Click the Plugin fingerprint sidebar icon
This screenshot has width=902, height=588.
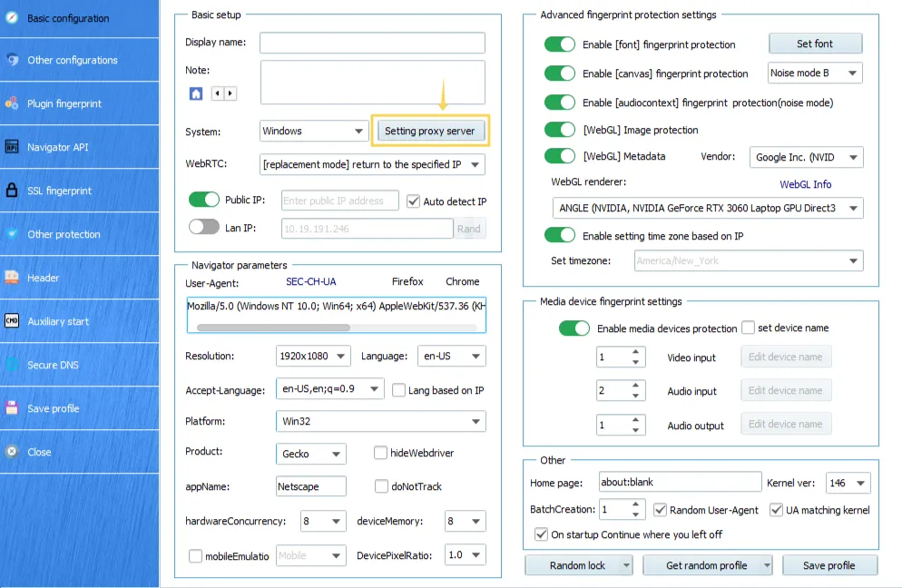point(12,103)
